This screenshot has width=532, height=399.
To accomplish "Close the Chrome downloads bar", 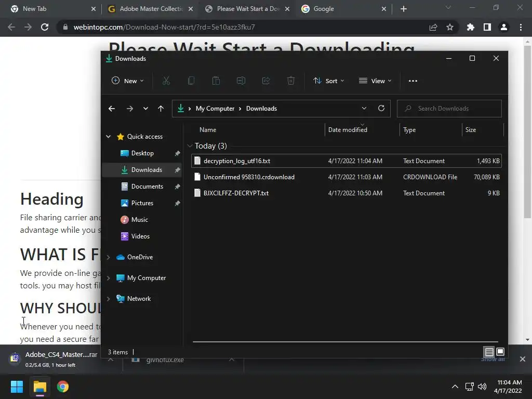I will pos(523,359).
